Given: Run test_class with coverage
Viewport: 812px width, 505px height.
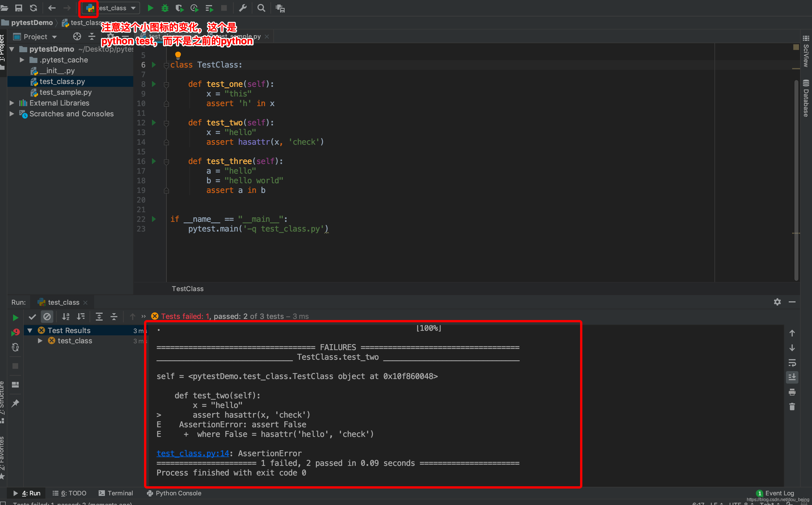Looking at the screenshot, I should point(179,8).
